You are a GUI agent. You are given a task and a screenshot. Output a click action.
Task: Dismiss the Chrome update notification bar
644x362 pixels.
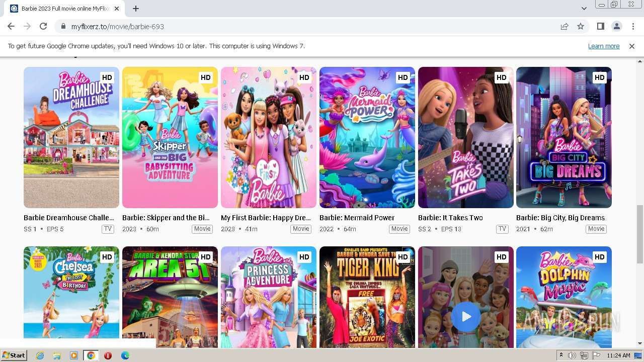[x=632, y=46]
